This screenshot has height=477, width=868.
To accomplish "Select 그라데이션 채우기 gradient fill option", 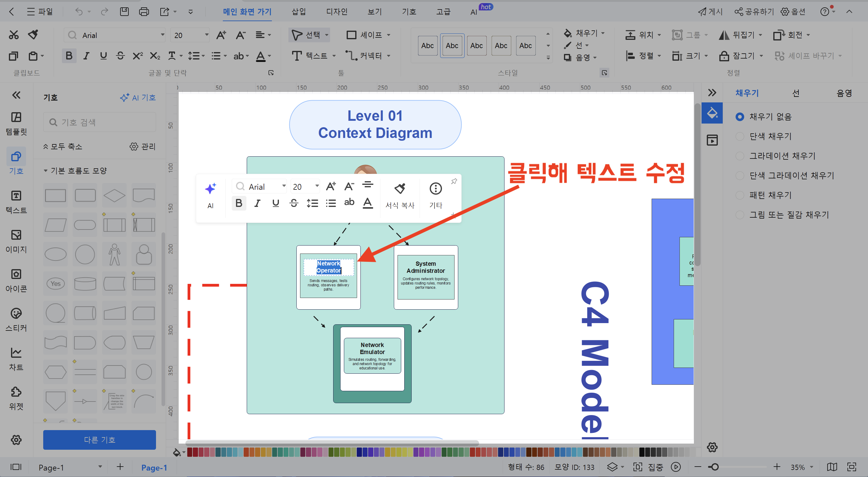I will click(x=740, y=156).
